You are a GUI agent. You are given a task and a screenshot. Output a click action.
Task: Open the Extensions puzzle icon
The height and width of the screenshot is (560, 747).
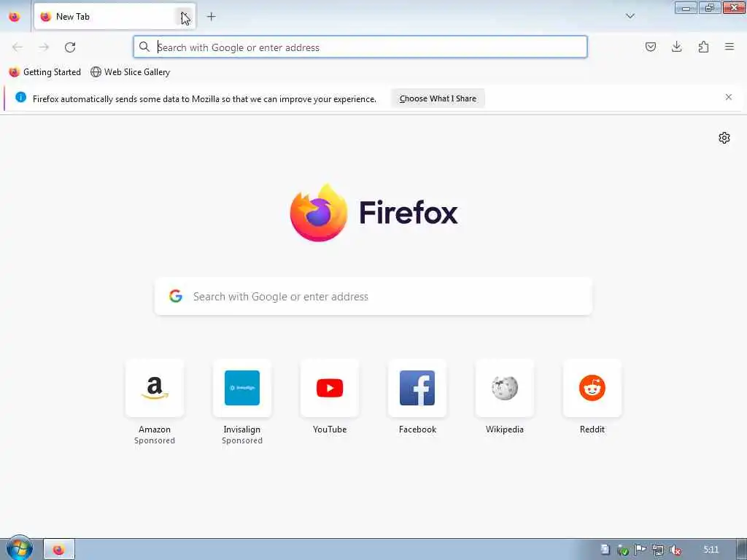pyautogui.click(x=703, y=47)
